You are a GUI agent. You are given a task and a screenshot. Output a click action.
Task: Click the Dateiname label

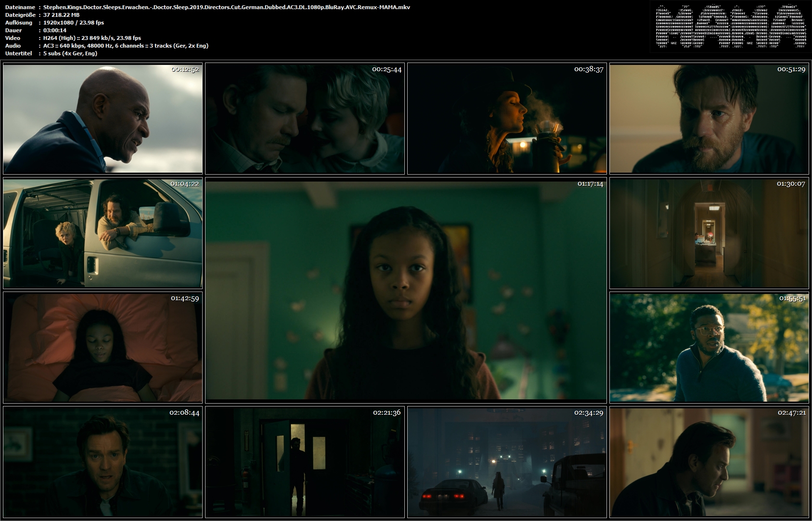[20, 7]
